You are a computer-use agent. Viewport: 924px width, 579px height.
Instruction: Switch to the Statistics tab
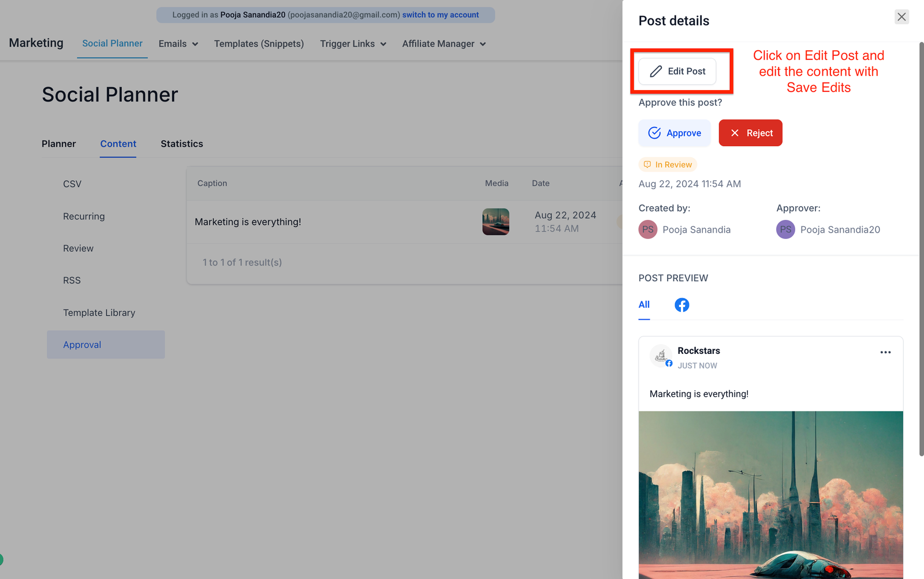tap(182, 144)
